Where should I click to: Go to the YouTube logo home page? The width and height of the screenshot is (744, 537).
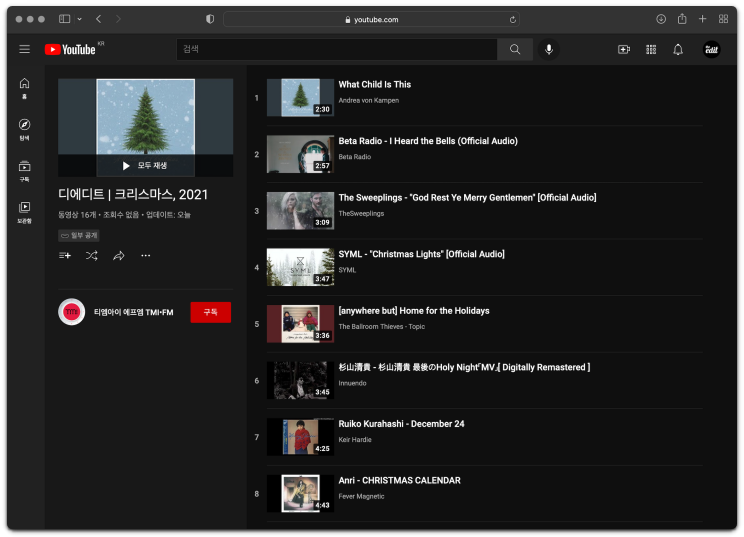tap(70, 49)
